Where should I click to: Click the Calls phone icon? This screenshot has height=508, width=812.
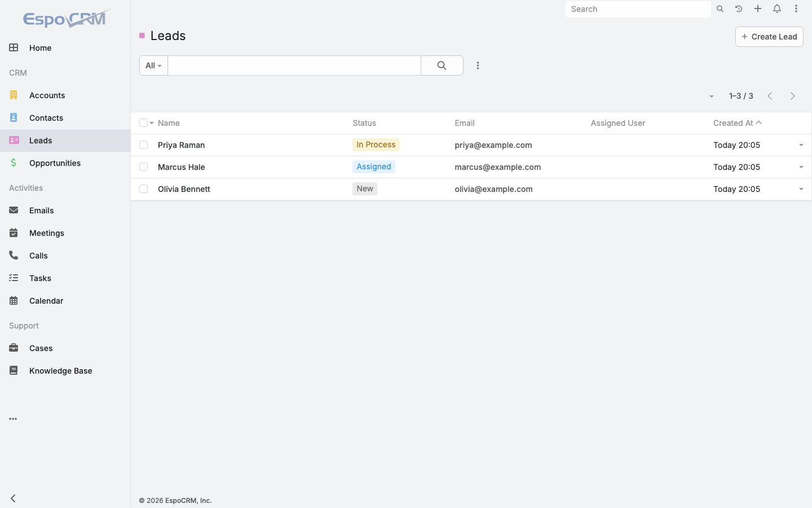(14, 255)
